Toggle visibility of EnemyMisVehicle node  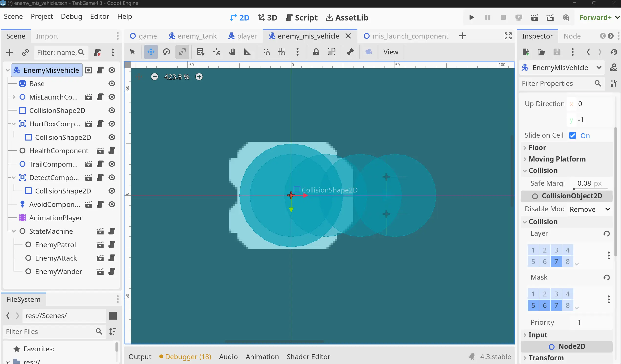[112, 70]
